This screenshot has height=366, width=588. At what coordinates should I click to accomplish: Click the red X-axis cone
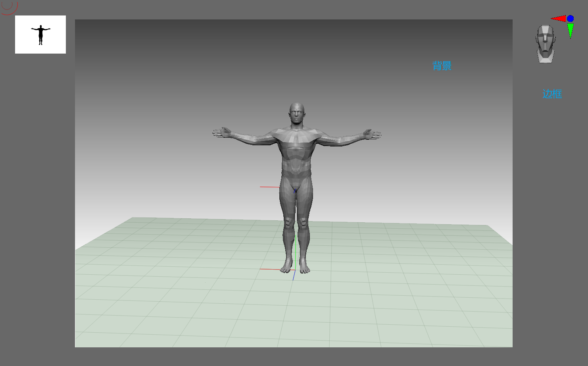click(x=558, y=18)
